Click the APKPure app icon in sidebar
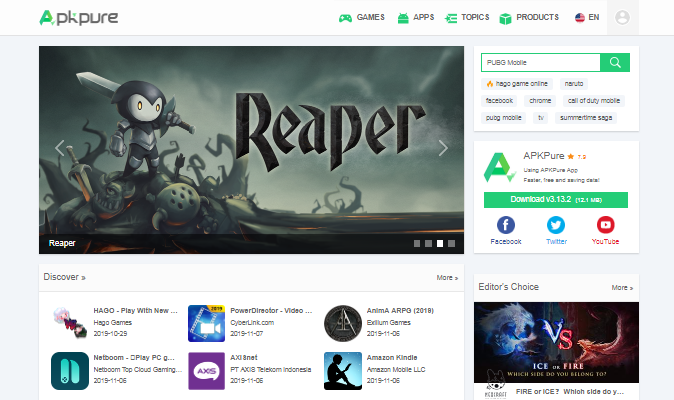Image resolution: width=674 pixels, height=400 pixels. pos(499,168)
